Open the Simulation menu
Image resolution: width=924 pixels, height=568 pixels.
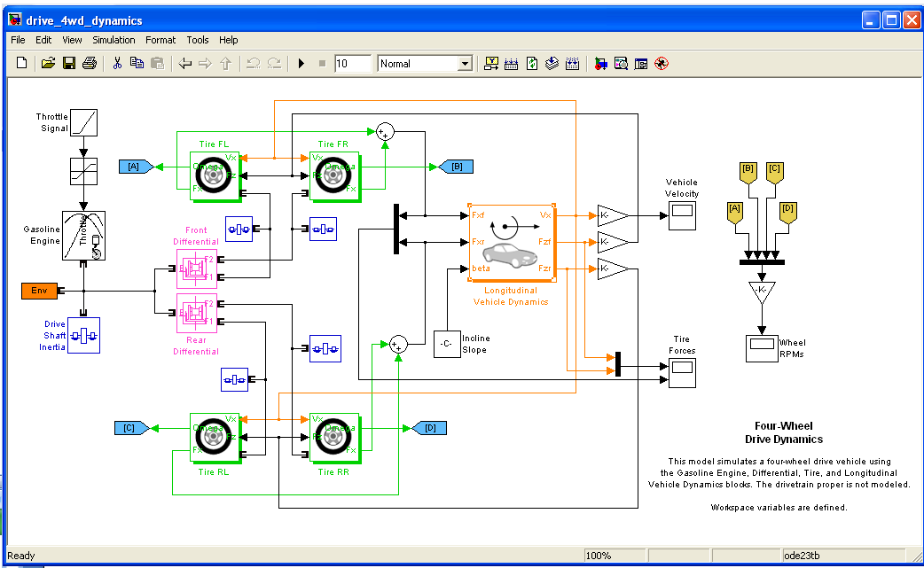click(114, 40)
